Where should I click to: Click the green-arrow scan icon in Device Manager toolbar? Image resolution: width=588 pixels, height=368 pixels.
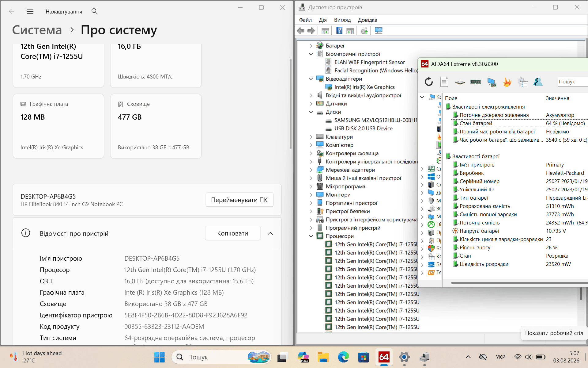pos(364,31)
